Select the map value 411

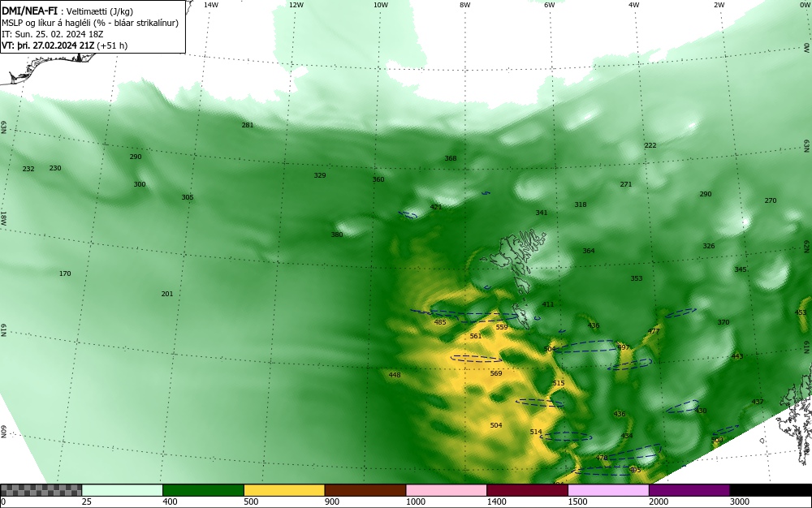click(548, 304)
